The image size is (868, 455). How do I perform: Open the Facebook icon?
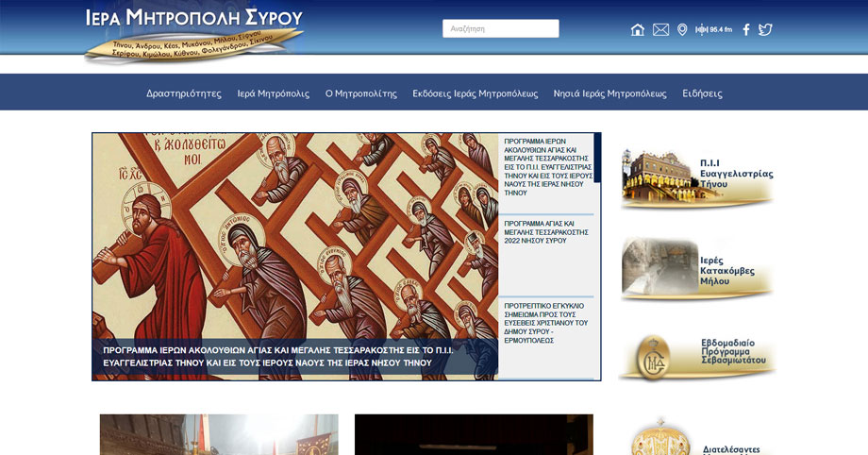(745, 30)
